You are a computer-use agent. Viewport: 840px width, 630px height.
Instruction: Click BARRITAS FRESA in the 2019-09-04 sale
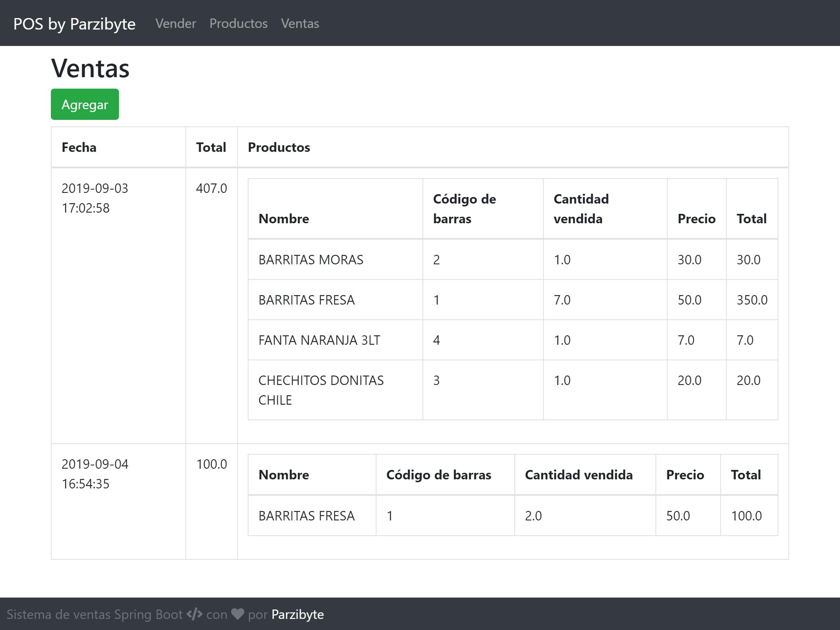306,516
